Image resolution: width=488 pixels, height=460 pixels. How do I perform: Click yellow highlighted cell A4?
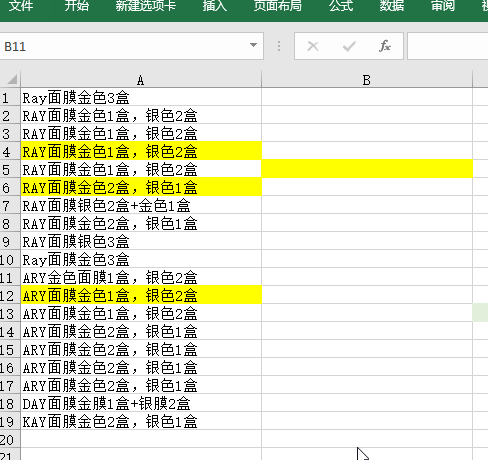[141, 152]
